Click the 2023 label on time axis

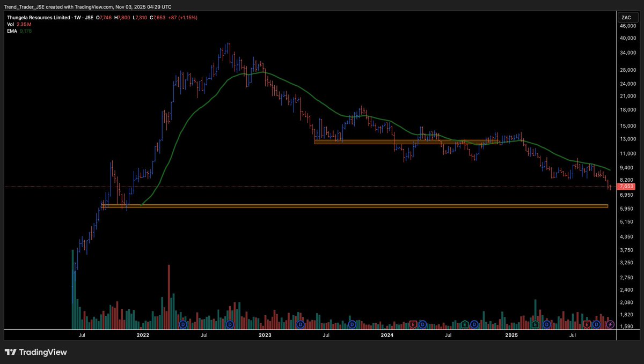click(x=265, y=335)
